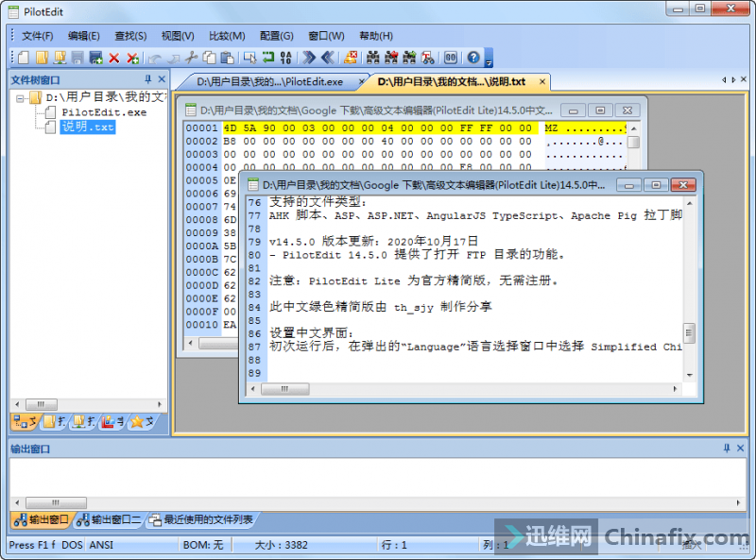Open the 查找(S) menu
Viewport: 756px width, 560px height.
(x=130, y=36)
